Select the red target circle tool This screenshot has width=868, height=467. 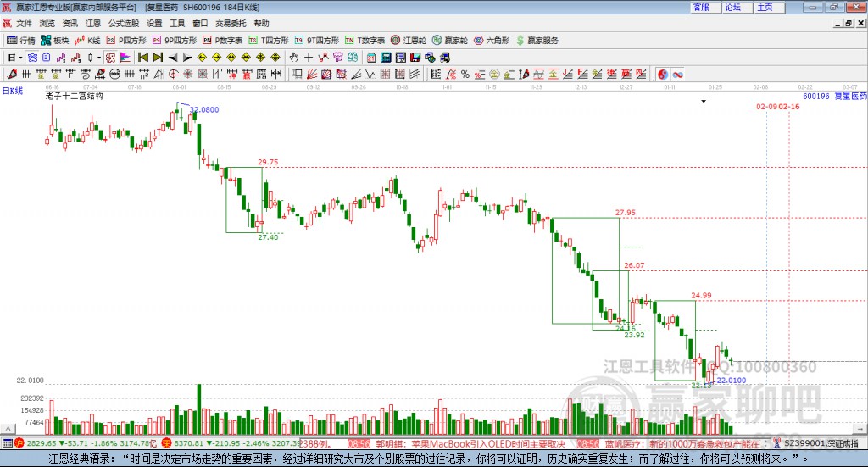coord(173,74)
